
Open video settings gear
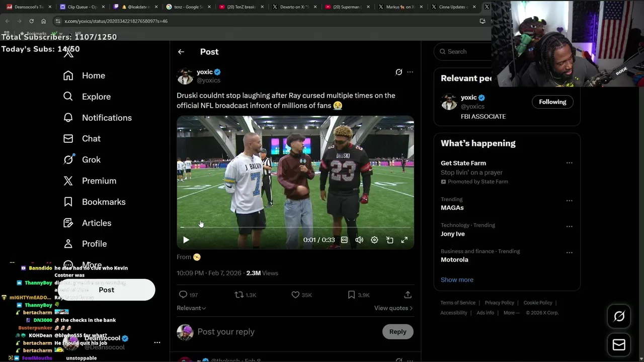(374, 240)
